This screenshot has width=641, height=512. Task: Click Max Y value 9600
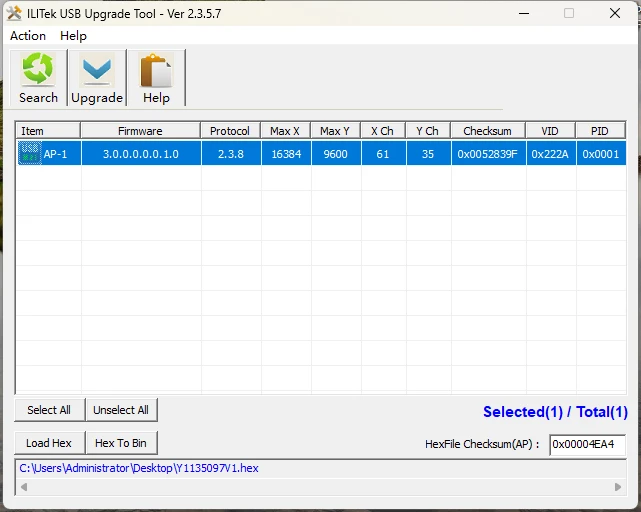336,154
